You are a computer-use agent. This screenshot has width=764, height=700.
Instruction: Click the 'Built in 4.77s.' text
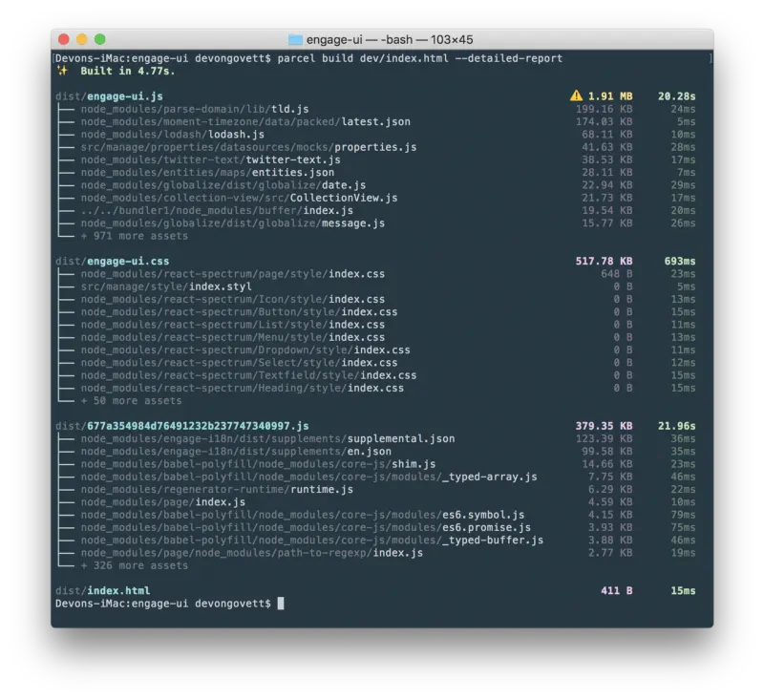point(128,71)
